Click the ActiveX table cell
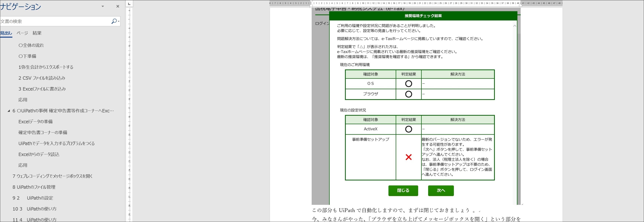The width and height of the screenshot is (644, 222). [371, 129]
